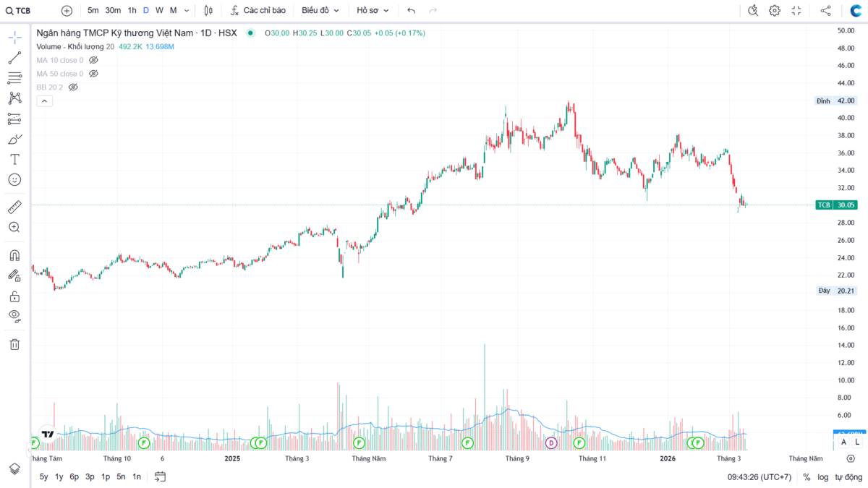Open the emoji icons tool

14,179
